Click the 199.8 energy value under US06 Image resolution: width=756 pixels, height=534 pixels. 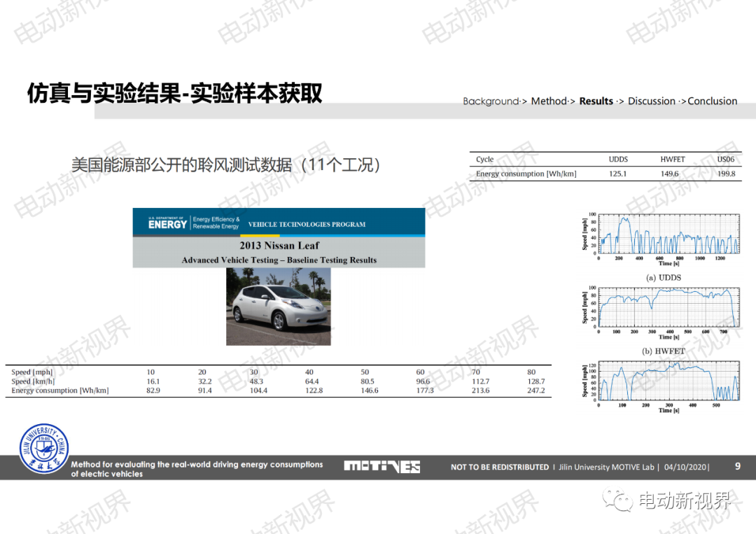(x=726, y=174)
